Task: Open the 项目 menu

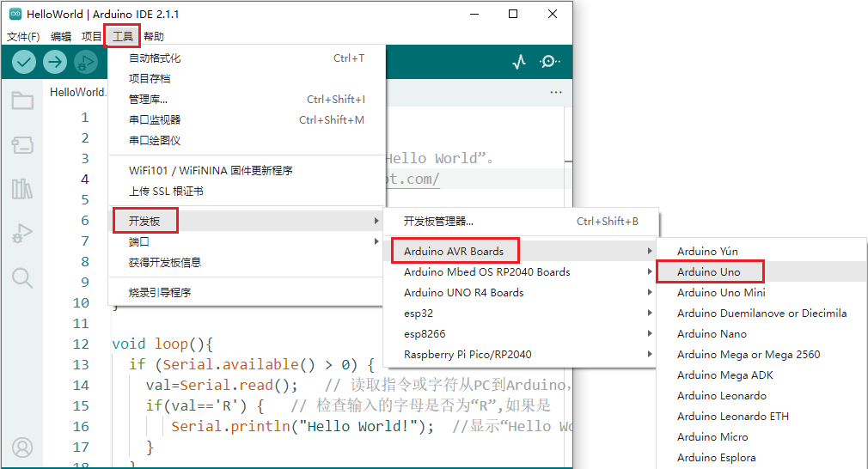Action: click(91, 36)
